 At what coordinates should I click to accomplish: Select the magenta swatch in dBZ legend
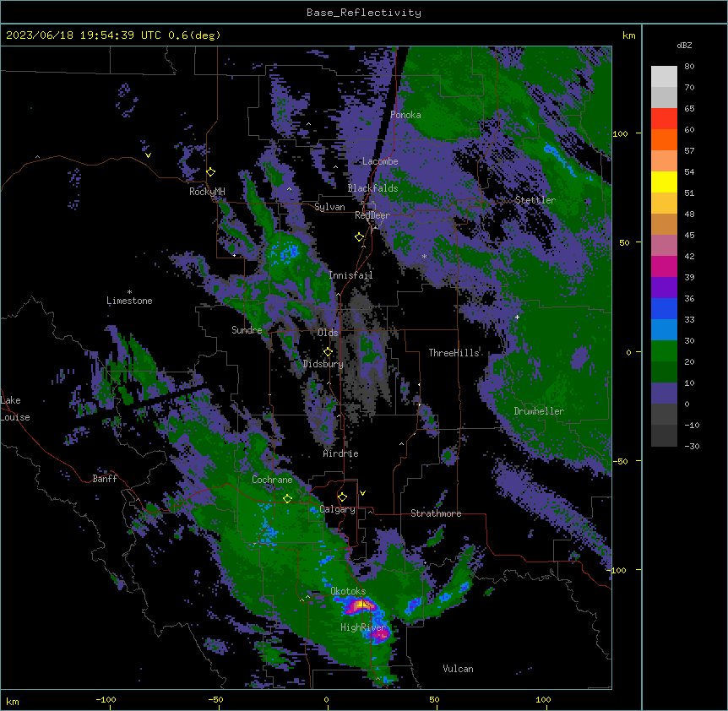[664, 266]
